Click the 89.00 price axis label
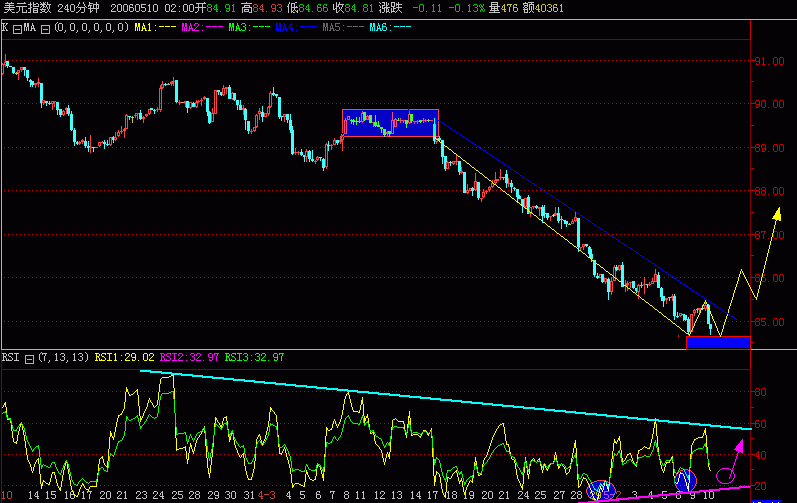The image size is (797, 503). 770,148
